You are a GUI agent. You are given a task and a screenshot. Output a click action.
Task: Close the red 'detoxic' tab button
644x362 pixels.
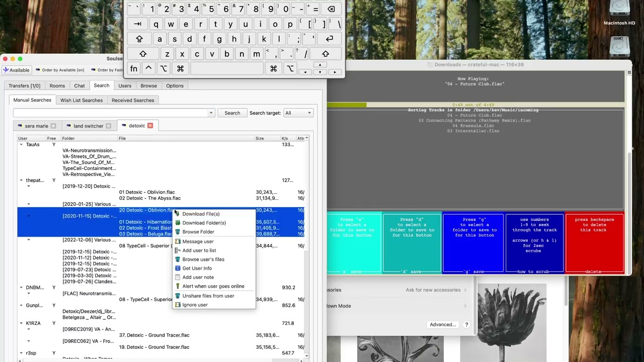[x=150, y=125]
